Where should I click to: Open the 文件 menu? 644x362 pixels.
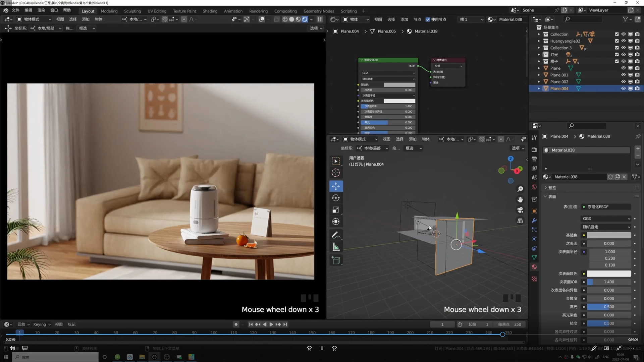(x=15, y=10)
